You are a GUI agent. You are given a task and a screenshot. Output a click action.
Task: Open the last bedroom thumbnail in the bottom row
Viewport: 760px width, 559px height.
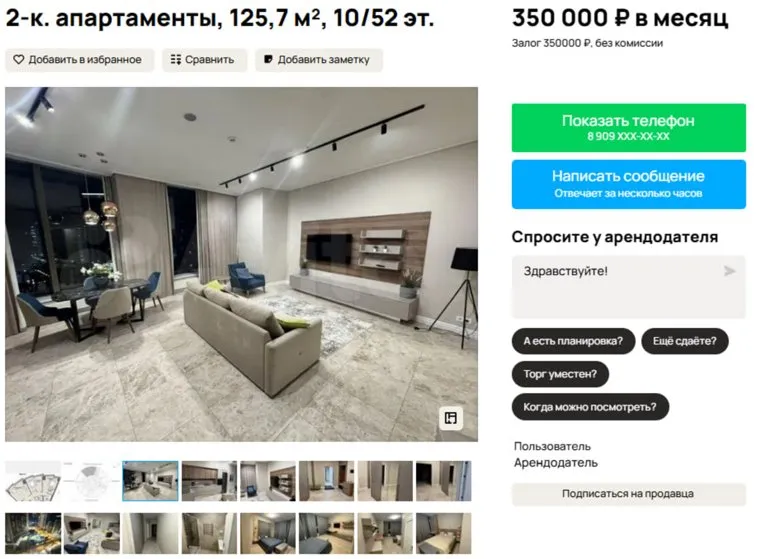pyautogui.click(x=443, y=533)
